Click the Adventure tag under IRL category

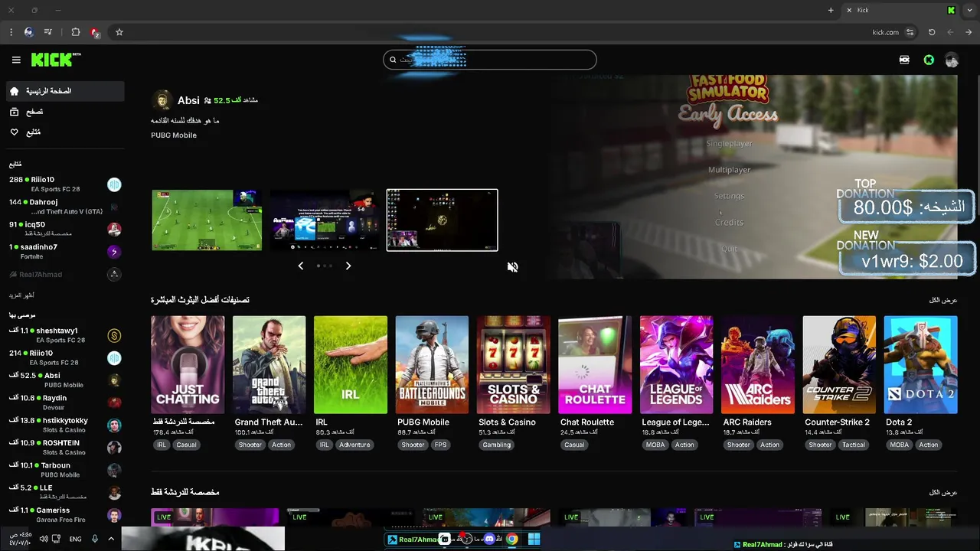coord(354,445)
